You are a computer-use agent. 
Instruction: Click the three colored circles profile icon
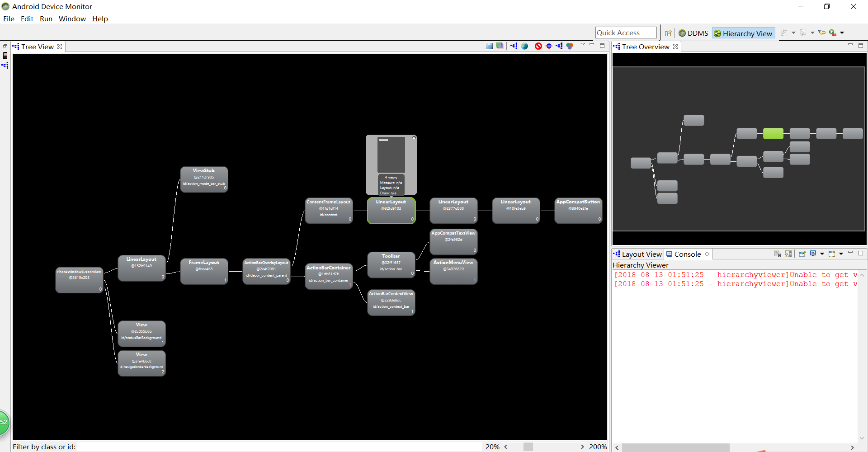coord(570,46)
